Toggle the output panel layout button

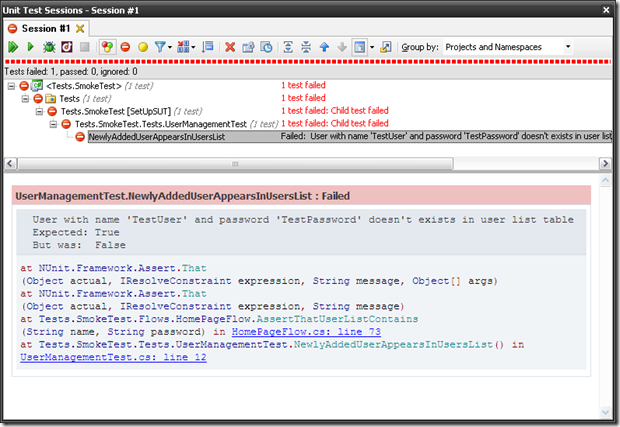360,47
